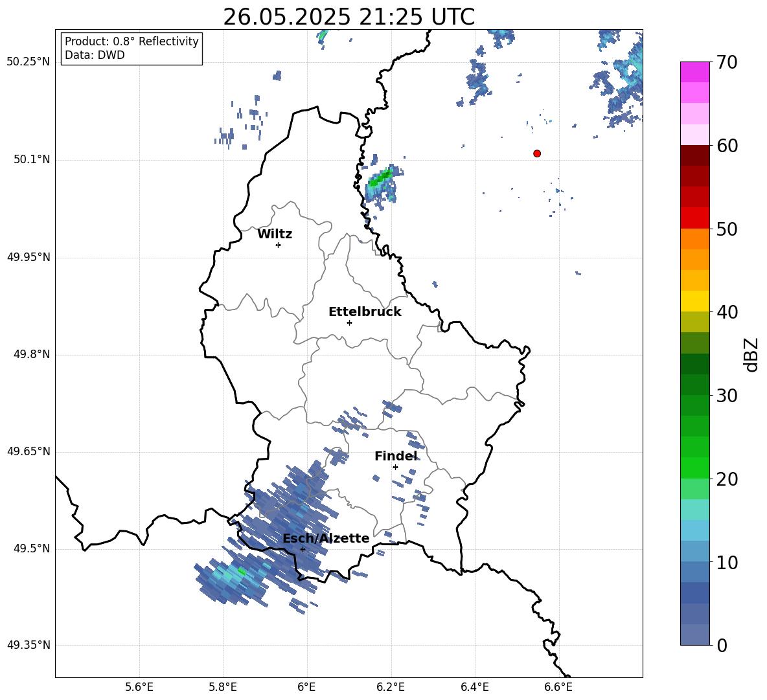The image size is (767, 700).
Task: Click the 49.65°N latitude label
Action: coord(29,451)
